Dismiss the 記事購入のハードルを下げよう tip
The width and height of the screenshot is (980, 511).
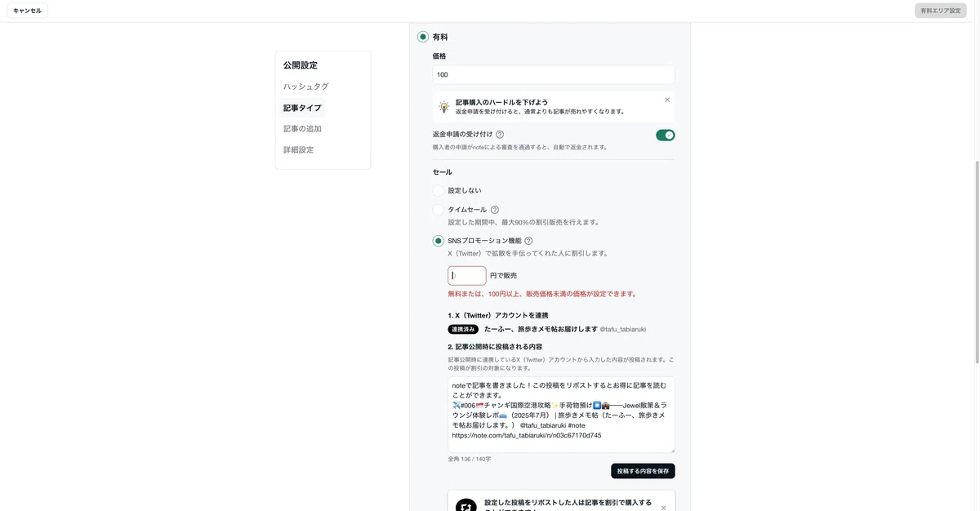click(667, 100)
